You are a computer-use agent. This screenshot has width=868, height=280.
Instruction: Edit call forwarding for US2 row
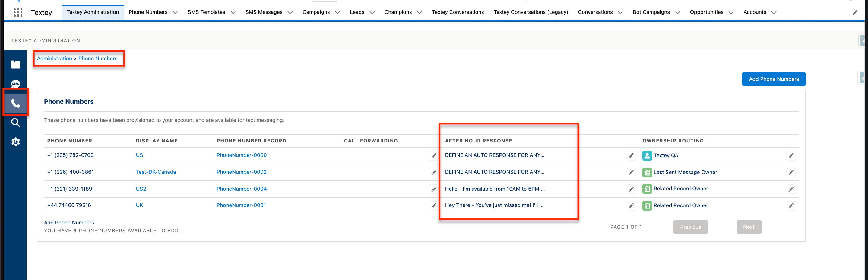(x=434, y=189)
